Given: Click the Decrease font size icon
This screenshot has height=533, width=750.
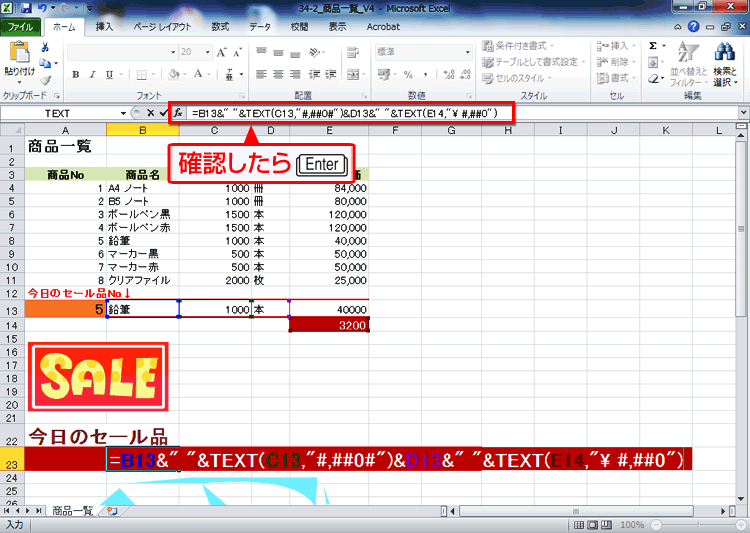Looking at the screenshot, I should click(x=237, y=52).
